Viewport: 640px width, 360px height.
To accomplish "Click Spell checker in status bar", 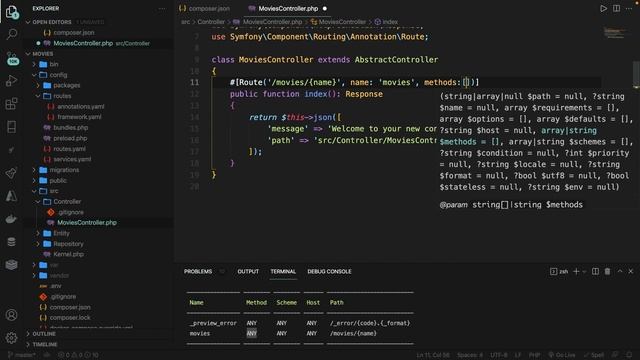I will [x=594, y=355].
